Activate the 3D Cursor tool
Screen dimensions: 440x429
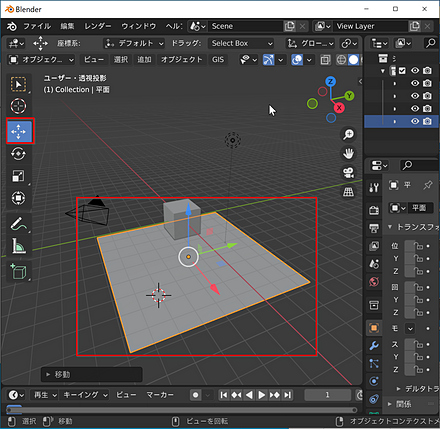(18, 106)
